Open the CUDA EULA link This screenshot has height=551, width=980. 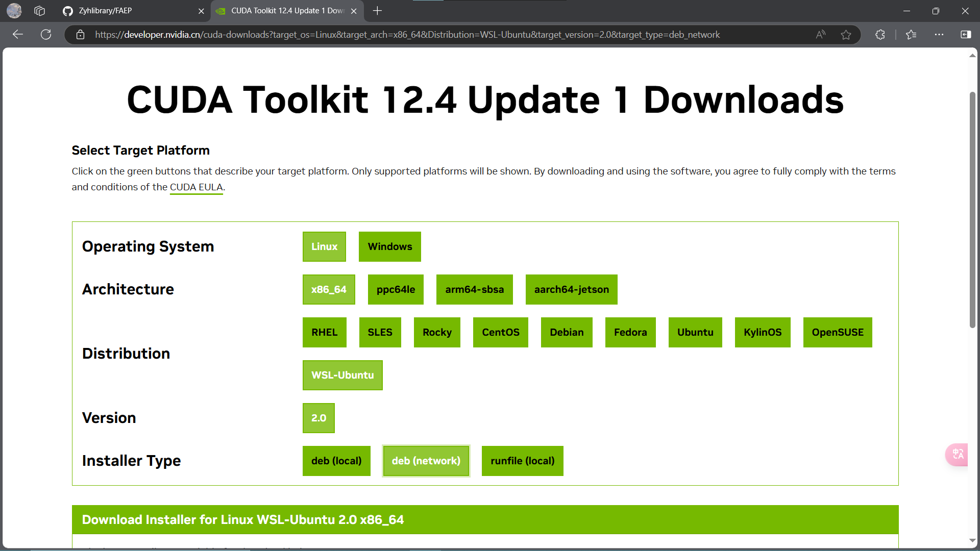coord(196,187)
